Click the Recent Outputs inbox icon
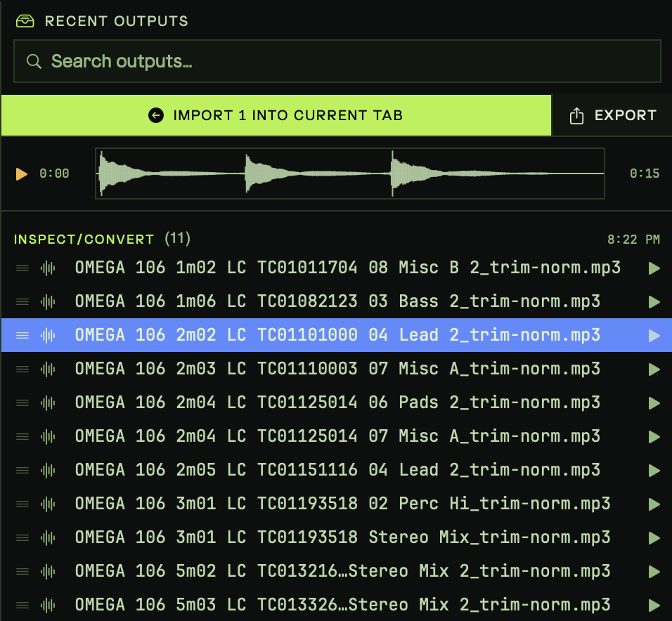Viewport: 672px width, 621px height. point(25,21)
